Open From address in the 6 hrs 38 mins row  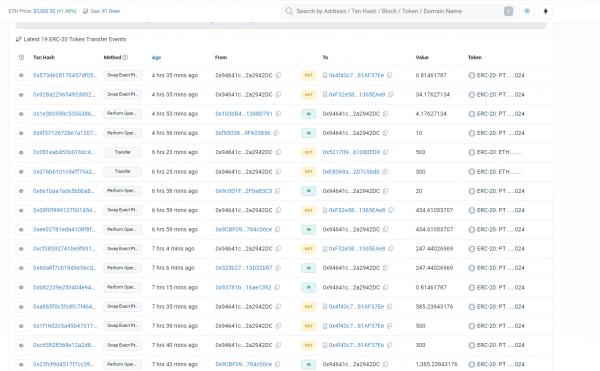(x=243, y=191)
